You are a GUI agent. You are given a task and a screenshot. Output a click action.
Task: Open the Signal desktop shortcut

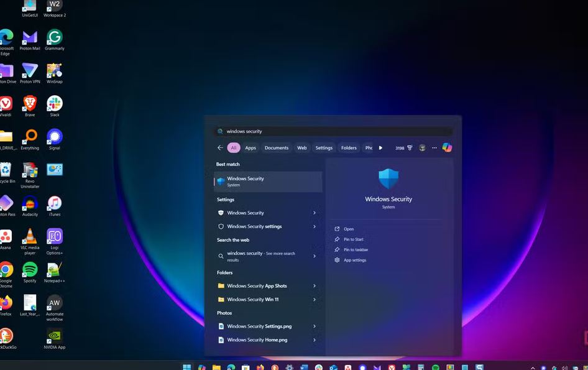point(54,139)
